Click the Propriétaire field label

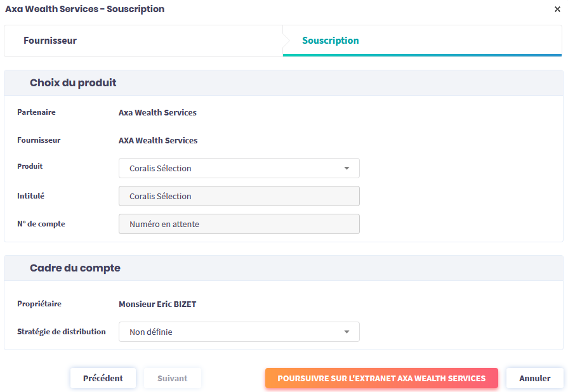[39, 304]
